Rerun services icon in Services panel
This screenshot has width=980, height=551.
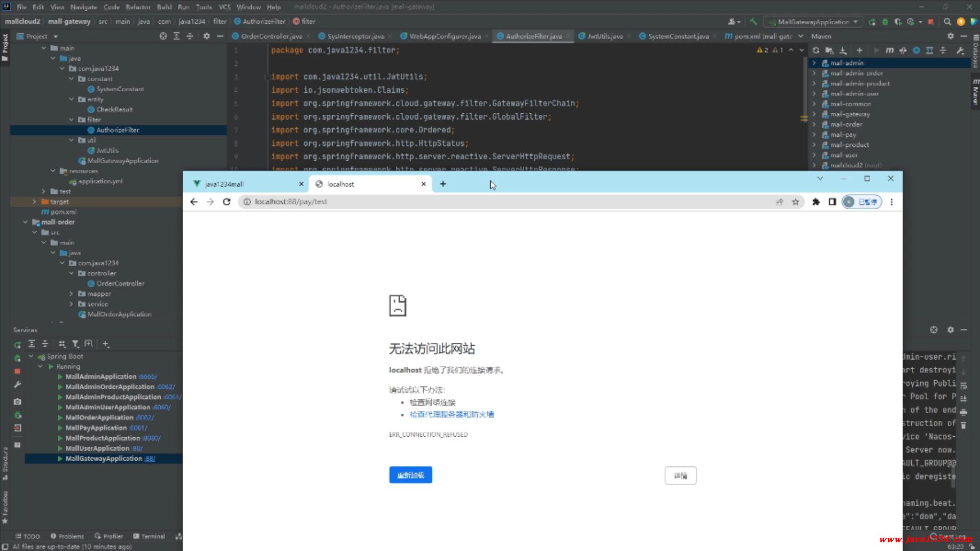tap(17, 344)
